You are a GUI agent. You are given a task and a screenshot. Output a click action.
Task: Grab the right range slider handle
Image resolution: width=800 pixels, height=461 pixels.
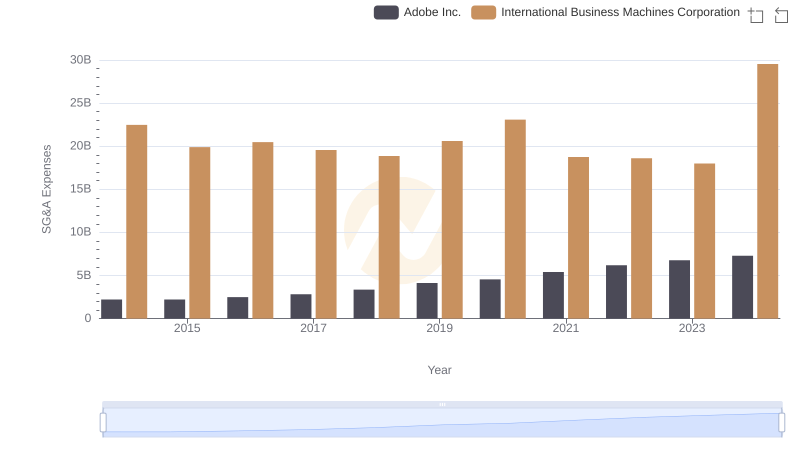pos(781,423)
